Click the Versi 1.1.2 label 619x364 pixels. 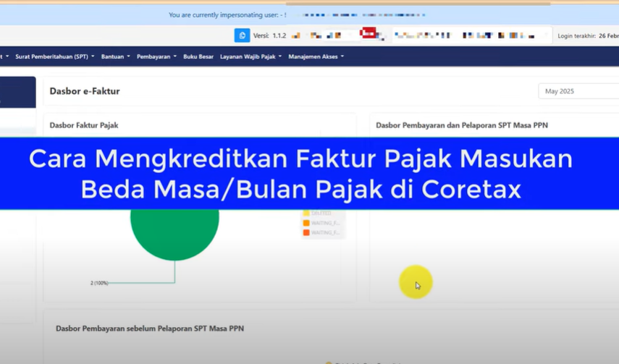point(269,35)
